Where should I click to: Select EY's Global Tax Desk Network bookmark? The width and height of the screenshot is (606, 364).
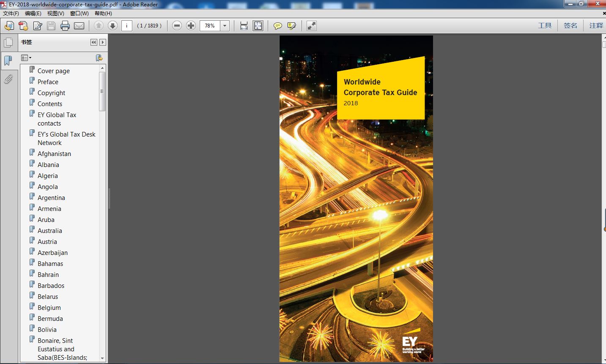(x=66, y=139)
